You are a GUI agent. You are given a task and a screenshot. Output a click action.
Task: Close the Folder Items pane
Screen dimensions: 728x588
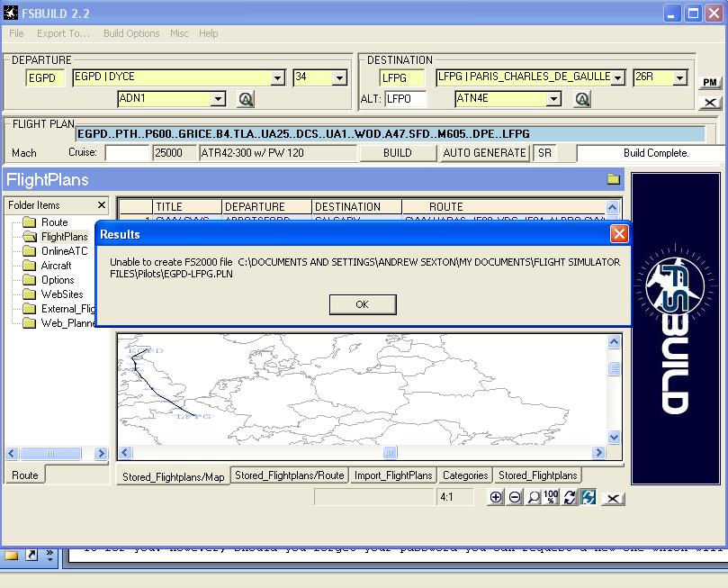tap(102, 204)
